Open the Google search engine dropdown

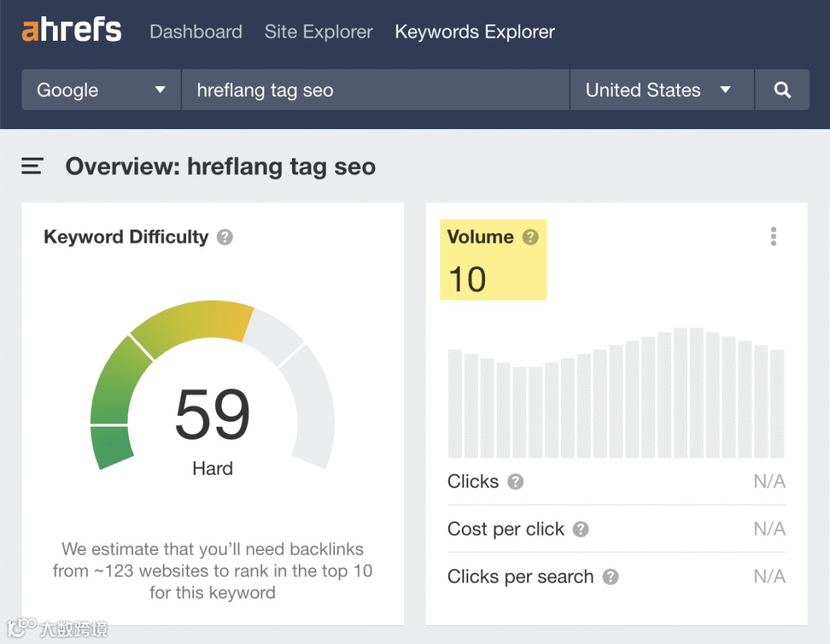(101, 90)
